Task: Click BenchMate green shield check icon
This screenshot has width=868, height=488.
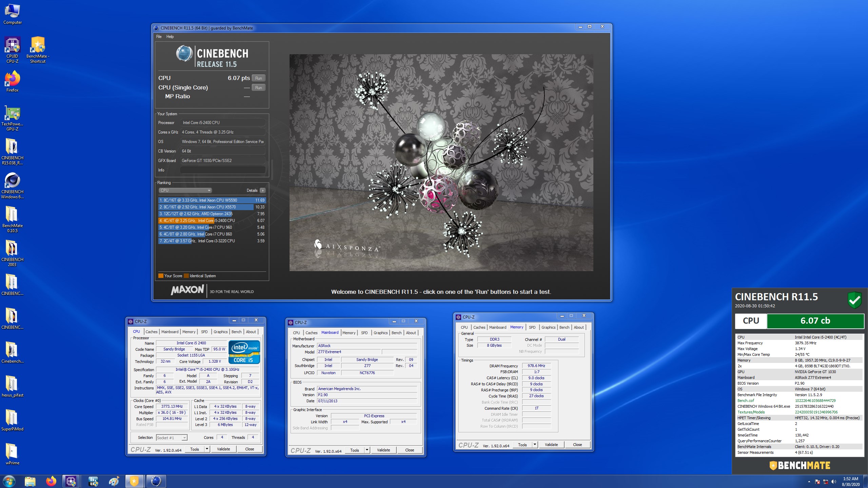Action: click(x=855, y=300)
